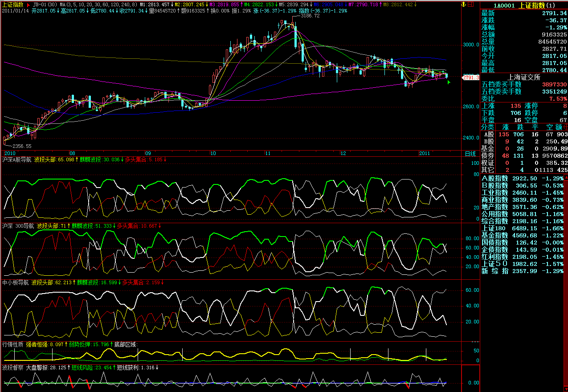Select the 麒麟波段:30.036 indicator value

pos(100,159)
